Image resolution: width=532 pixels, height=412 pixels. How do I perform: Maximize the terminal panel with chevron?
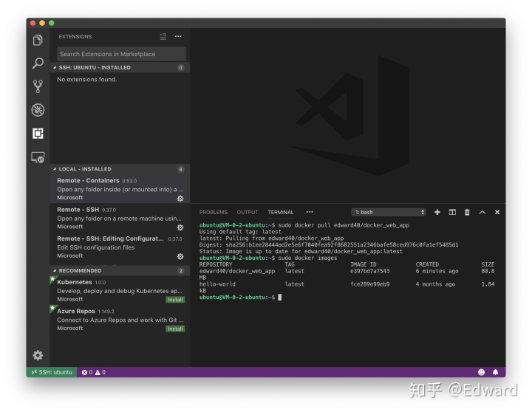click(482, 212)
